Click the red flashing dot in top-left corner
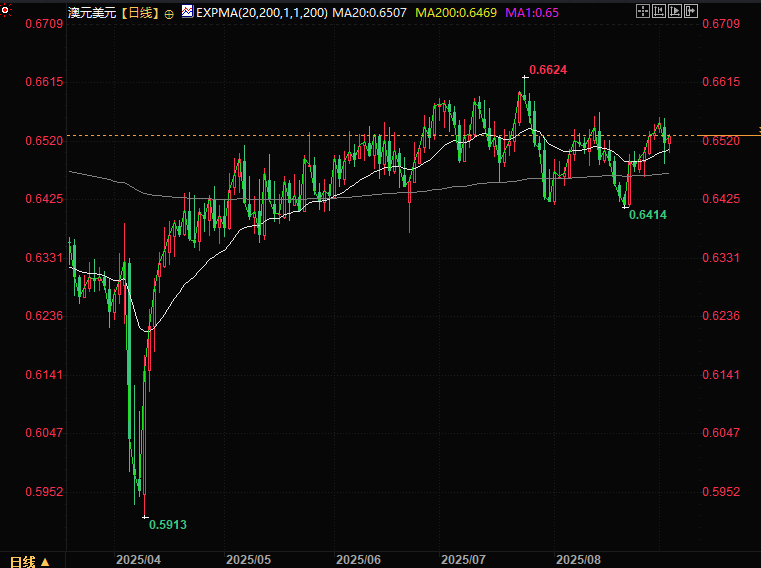This screenshot has height=568, width=761. (x=5, y=9)
